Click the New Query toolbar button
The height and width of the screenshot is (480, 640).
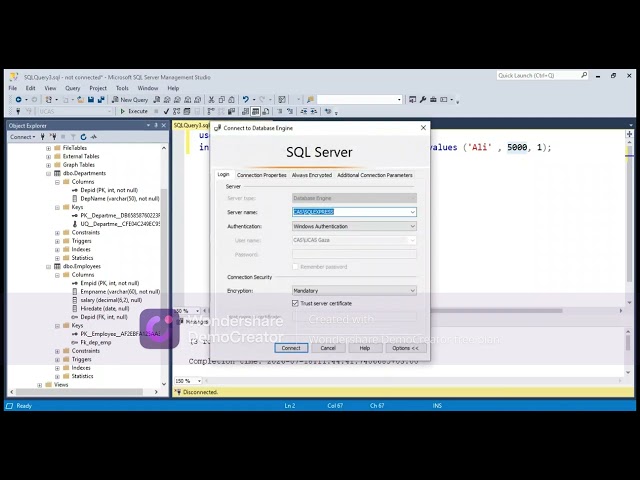(x=130, y=100)
